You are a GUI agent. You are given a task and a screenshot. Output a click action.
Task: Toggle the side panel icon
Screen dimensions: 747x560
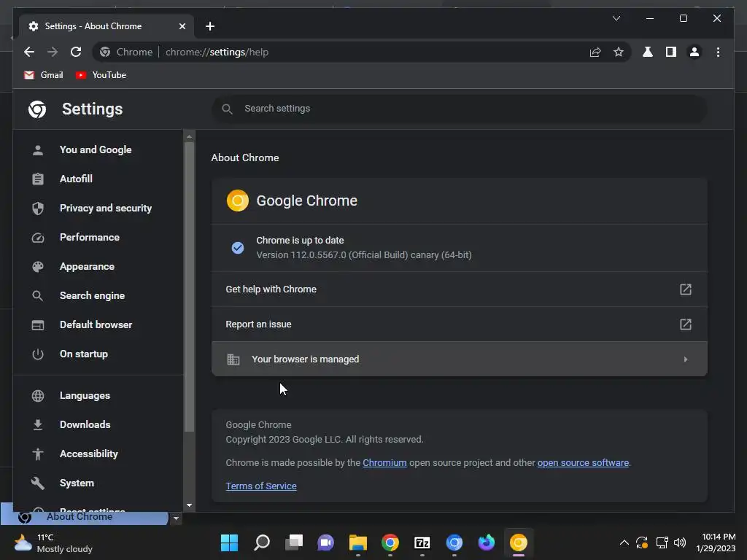[x=671, y=52]
